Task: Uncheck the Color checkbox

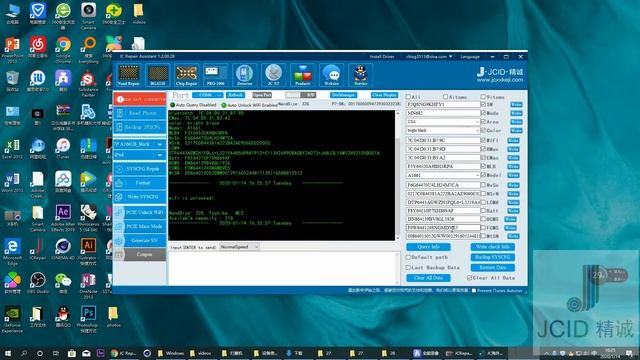Action: (x=483, y=131)
